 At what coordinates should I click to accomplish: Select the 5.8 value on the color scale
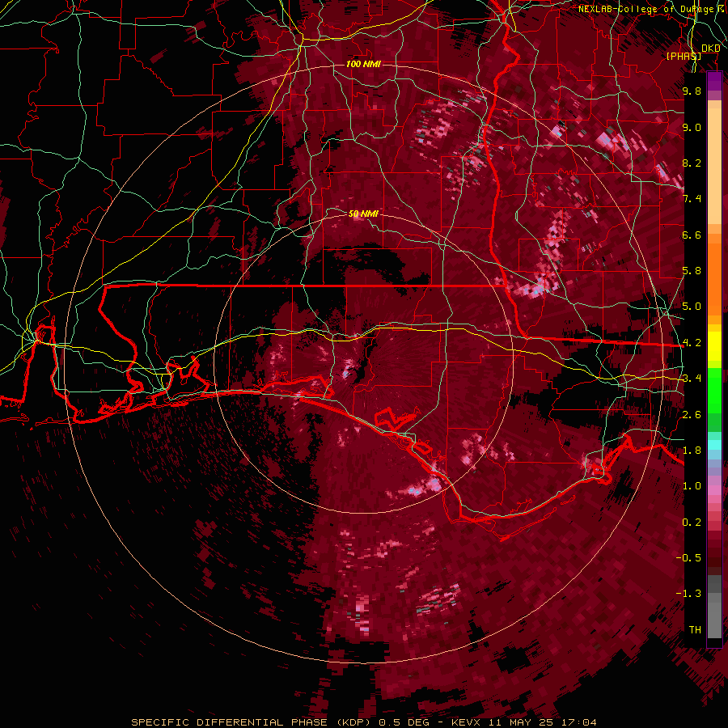(x=692, y=271)
